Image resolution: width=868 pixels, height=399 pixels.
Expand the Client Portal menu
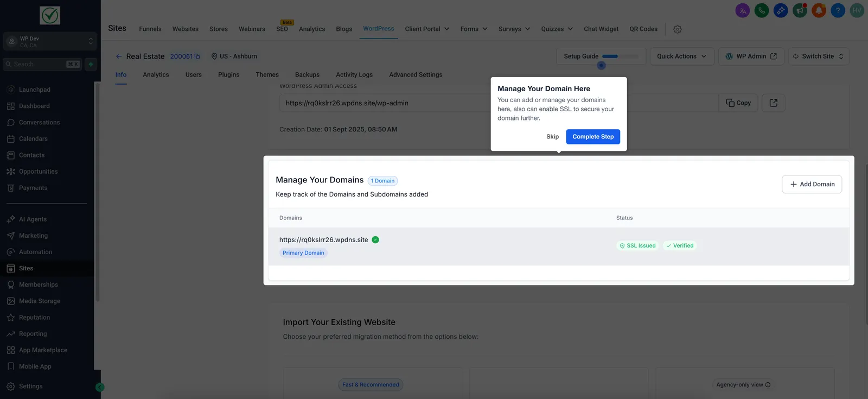427,29
